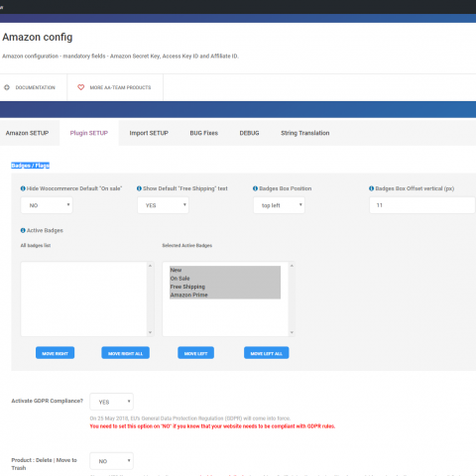Click the All badges list scrollbar
The height and width of the screenshot is (476, 476).
[x=150, y=299]
